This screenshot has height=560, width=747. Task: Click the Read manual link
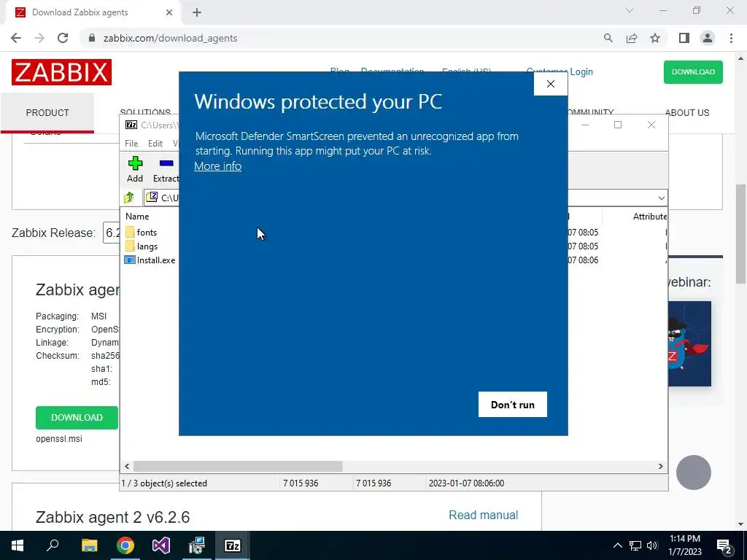point(483,515)
